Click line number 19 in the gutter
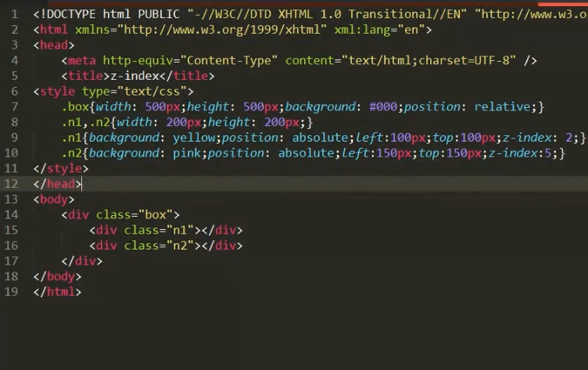588x370 pixels. pos(11,292)
